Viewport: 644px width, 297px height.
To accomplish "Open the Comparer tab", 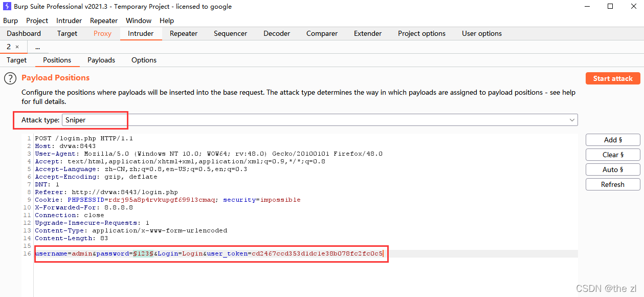I will coord(322,33).
